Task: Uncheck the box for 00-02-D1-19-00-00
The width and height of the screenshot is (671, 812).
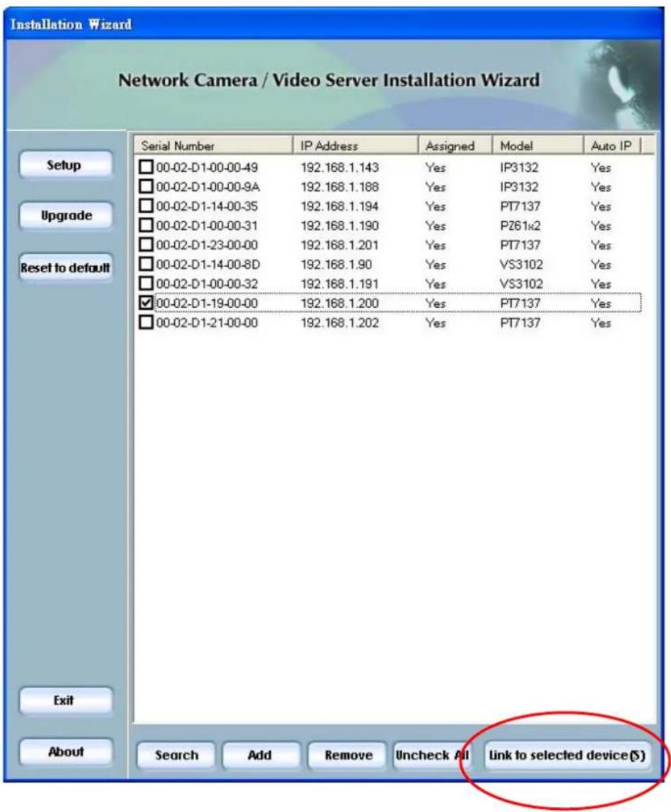Action: click(x=146, y=303)
